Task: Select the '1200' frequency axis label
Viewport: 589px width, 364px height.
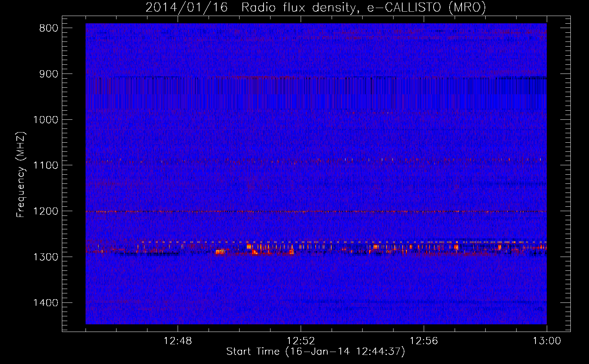Action: coord(46,211)
